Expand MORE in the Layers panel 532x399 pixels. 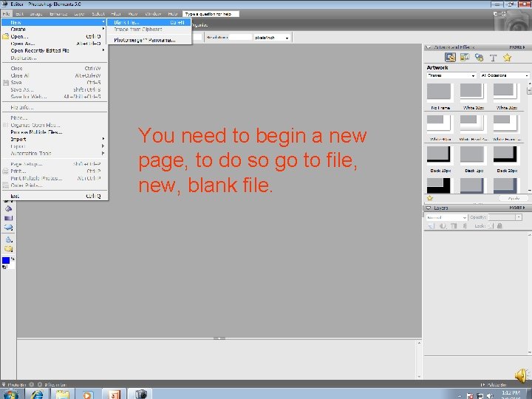[517, 208]
